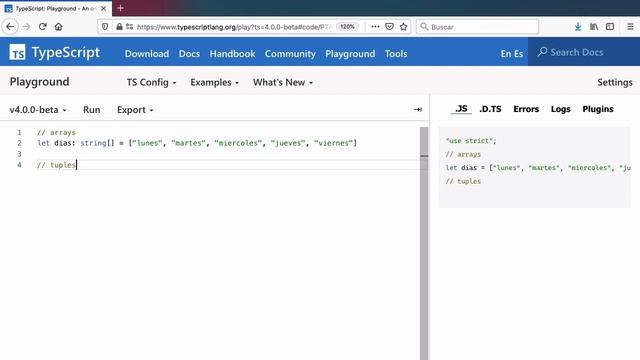Click the tracking protection shield icon
640x360 pixels.
(x=105, y=27)
